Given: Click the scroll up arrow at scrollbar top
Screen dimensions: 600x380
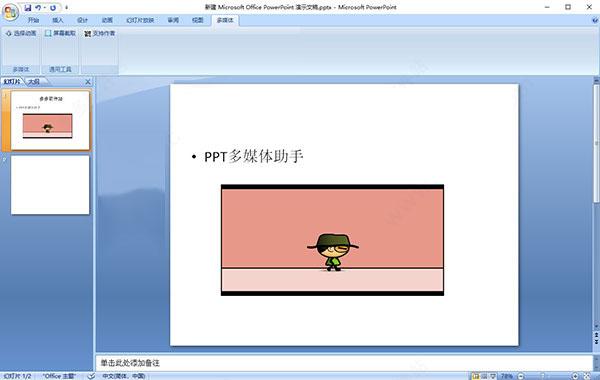Looking at the screenshot, I should [596, 80].
